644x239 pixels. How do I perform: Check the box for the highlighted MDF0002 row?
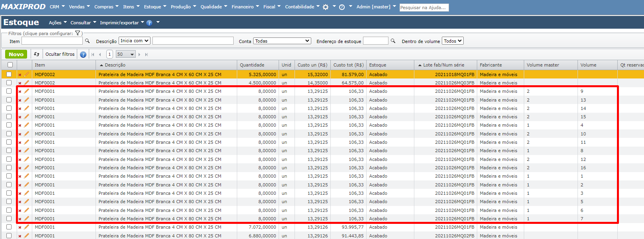tap(9, 74)
